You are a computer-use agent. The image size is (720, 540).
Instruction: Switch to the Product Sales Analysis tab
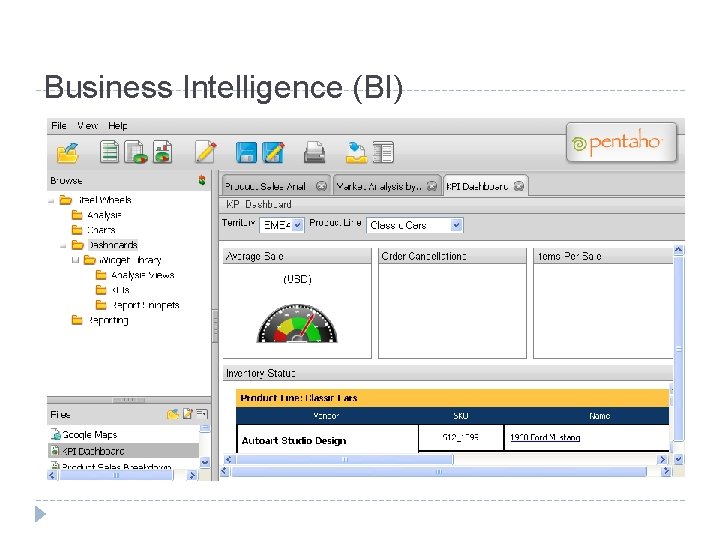tap(265, 186)
